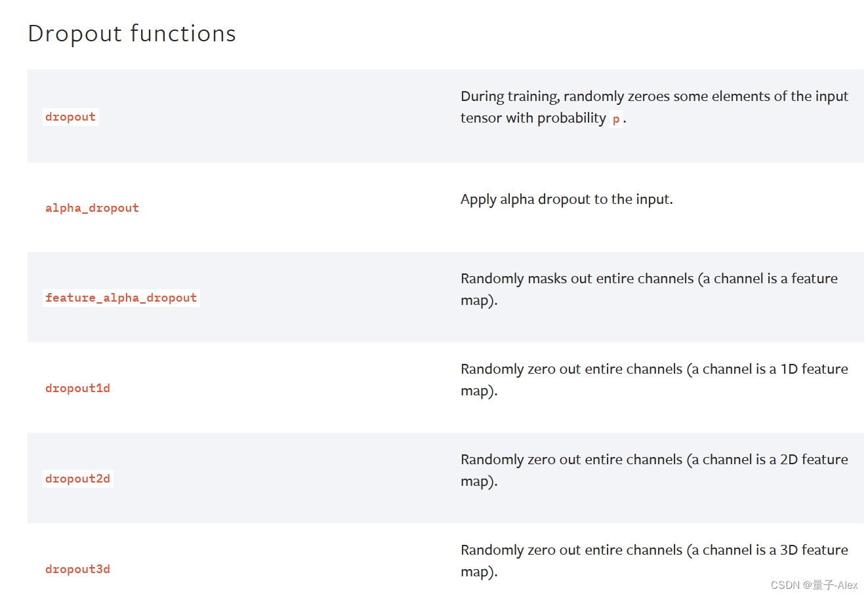Image resolution: width=868 pixels, height=596 pixels.
Task: Click the text 'Apply alpha dropout to the input.'
Action: [567, 199]
